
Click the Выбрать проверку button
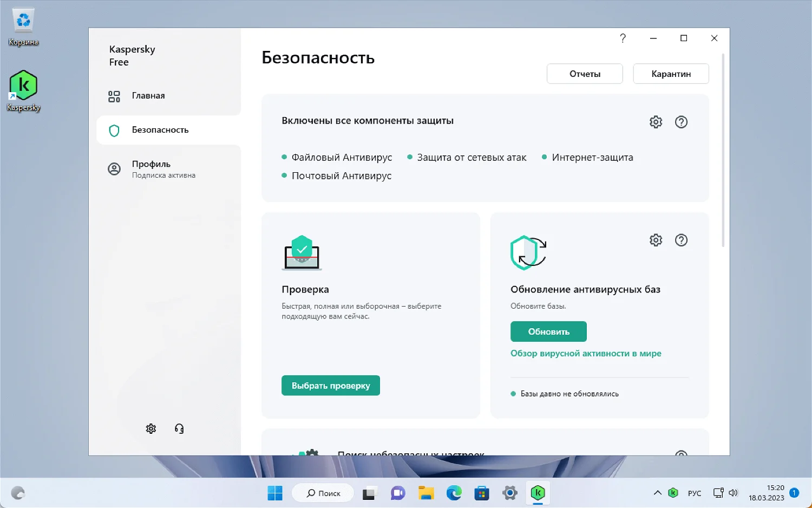[x=331, y=386]
